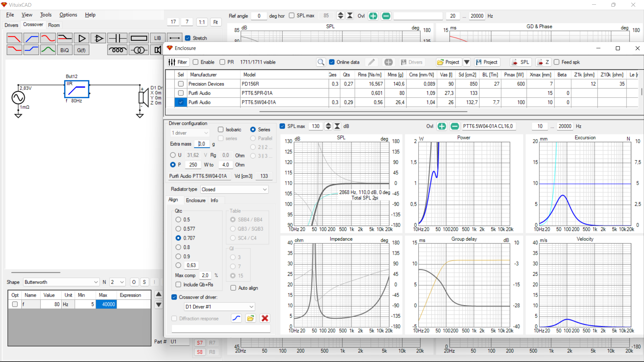Click the red X delete diffraction button
The image size is (644, 362).
tap(265, 318)
